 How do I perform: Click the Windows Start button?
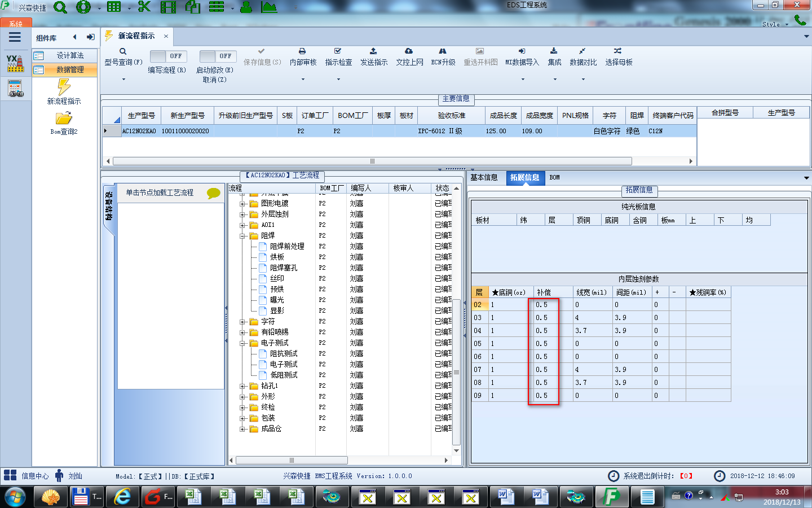pos(15,497)
